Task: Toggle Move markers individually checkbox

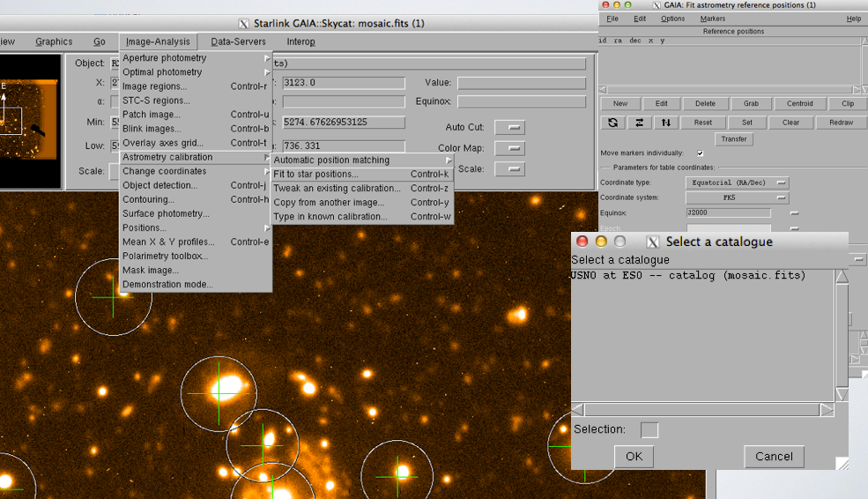Action: pos(701,153)
